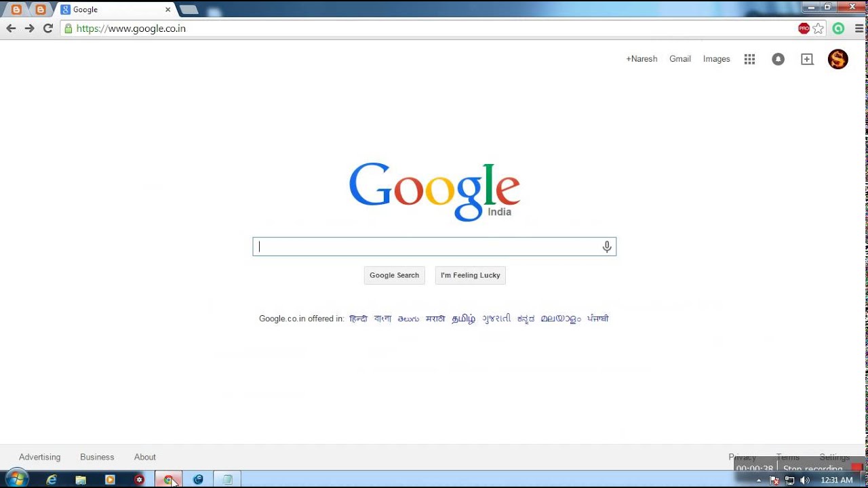Show hidden system tray icons
Image resolution: width=868 pixels, height=488 pixels.
coord(759,480)
